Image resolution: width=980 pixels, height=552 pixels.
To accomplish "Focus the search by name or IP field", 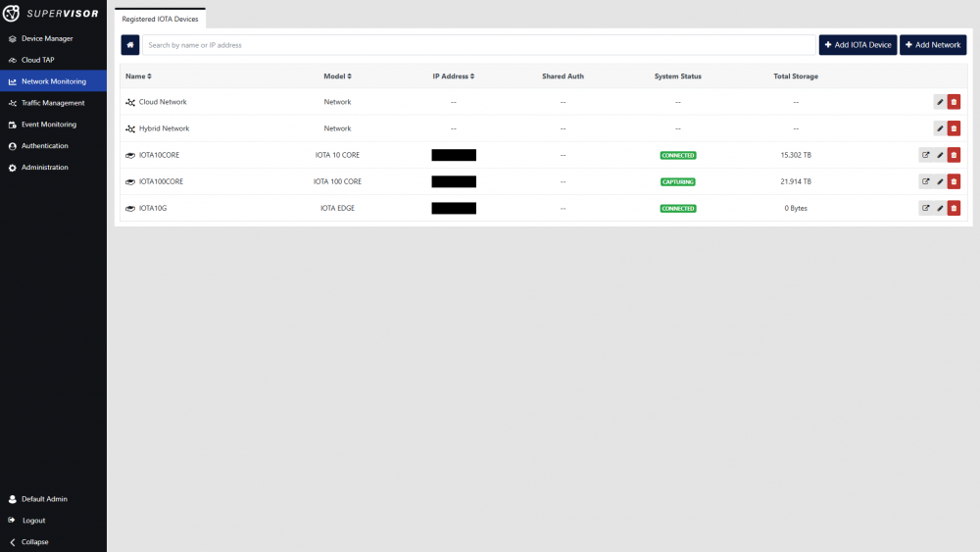I will coord(478,45).
